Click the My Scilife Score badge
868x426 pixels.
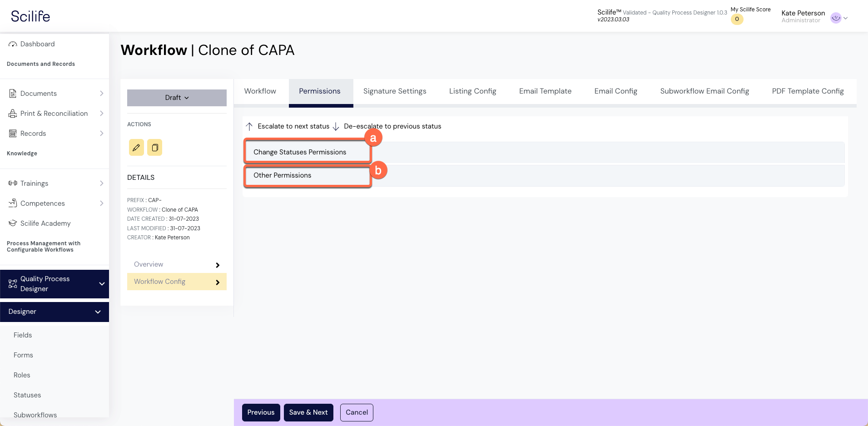tap(737, 19)
